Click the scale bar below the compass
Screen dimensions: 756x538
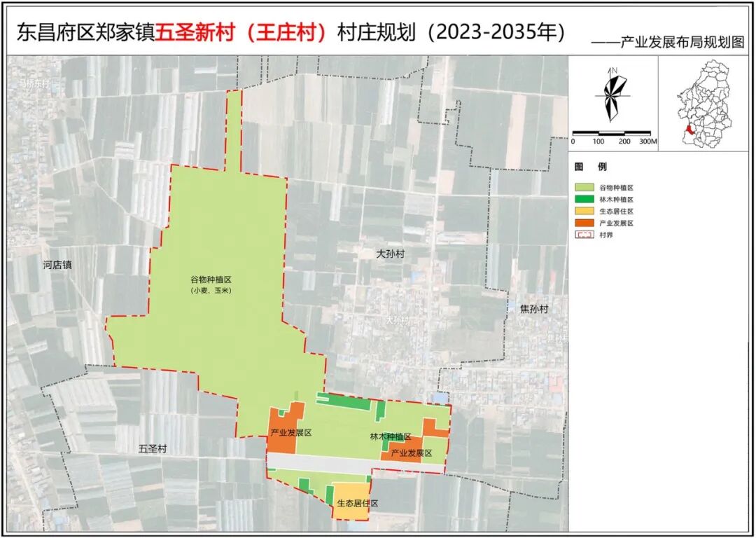pyautogui.click(x=611, y=132)
